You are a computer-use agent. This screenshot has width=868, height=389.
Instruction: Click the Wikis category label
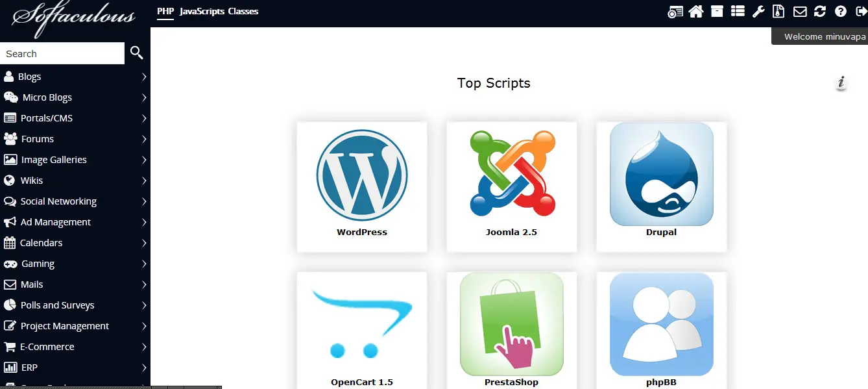(x=32, y=181)
